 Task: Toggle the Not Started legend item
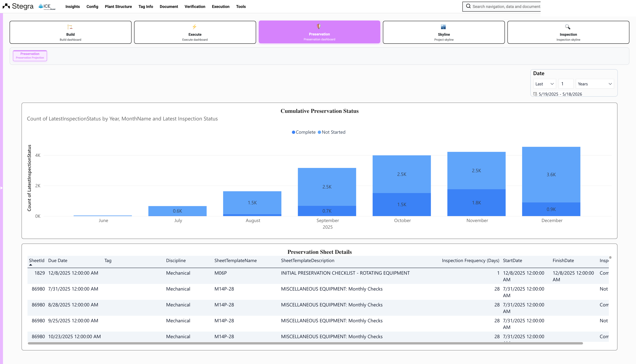(332, 132)
